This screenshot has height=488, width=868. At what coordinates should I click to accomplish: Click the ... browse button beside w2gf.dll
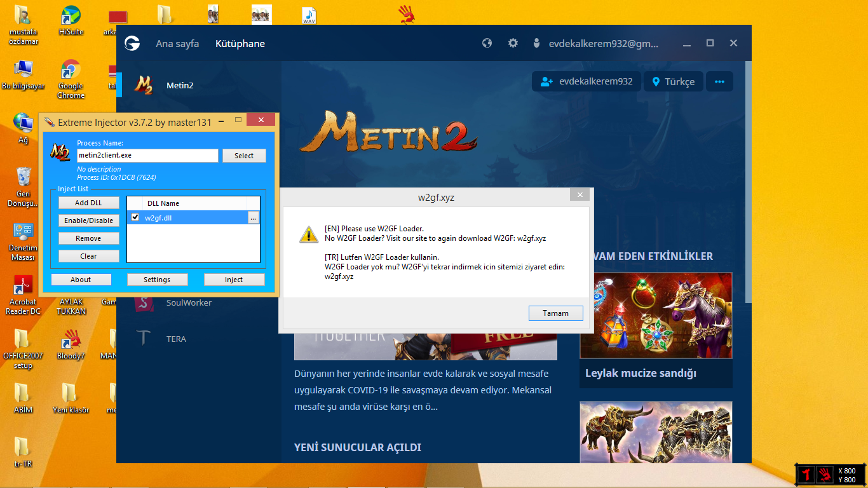click(x=253, y=217)
